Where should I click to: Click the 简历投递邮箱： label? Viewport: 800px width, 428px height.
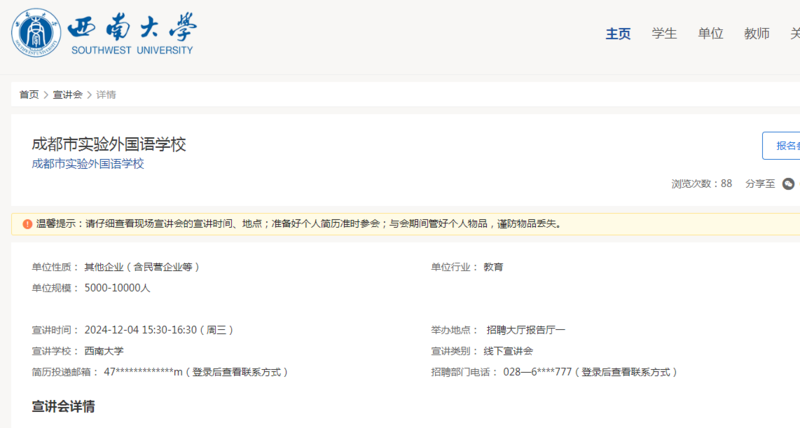[x=65, y=372]
